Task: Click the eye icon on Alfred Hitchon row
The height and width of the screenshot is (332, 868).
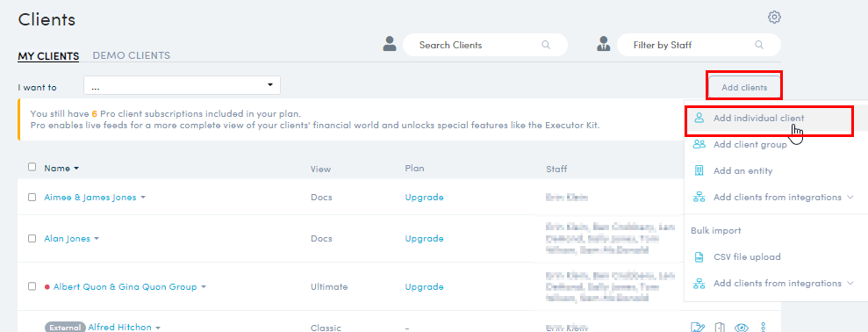Action: [x=742, y=328]
